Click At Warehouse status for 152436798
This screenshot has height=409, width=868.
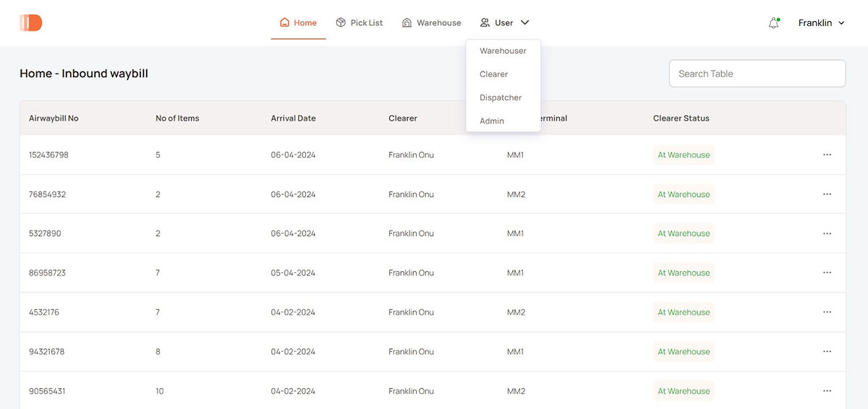pos(684,155)
